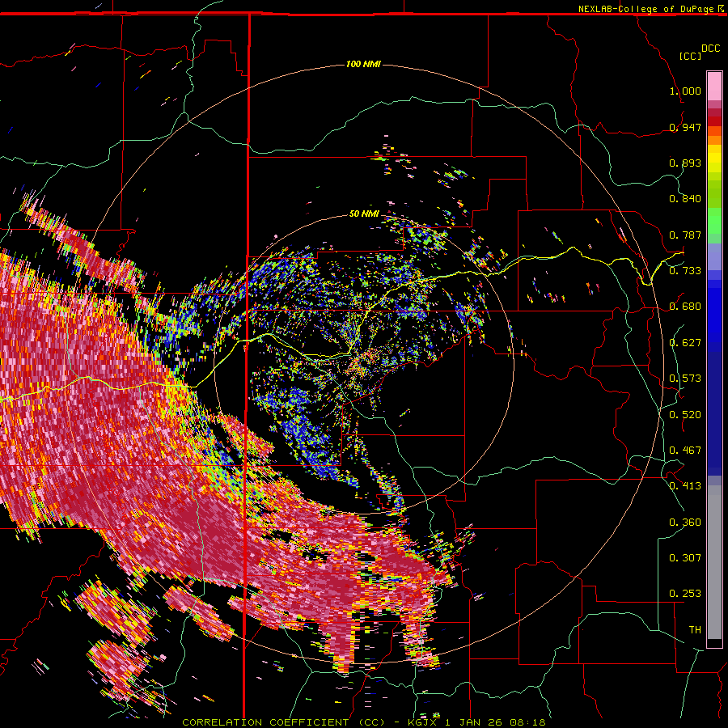Click the CORRELATION COEFFICIENT (CC) caption
Viewport: 728px width, 728px height.
(x=283, y=722)
